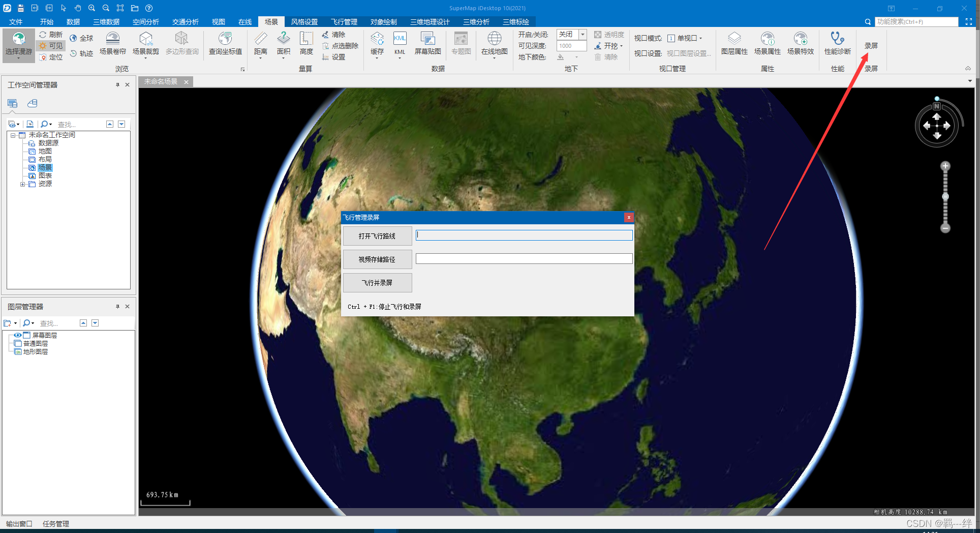Image resolution: width=980 pixels, height=533 pixels.
Task: Click the flight route path input field
Action: pos(524,235)
